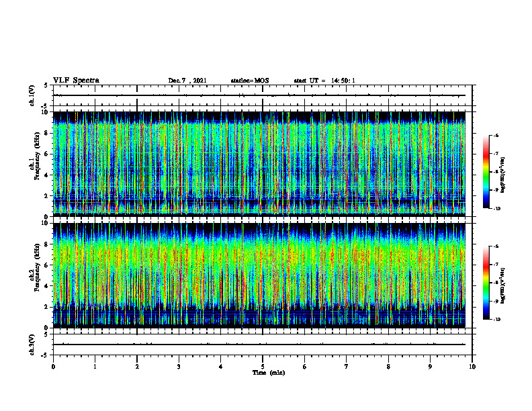Click the "-10" label on the ch.1 color bar
Image resolution: width=532 pixels, height=411 pixels.
[497, 208]
